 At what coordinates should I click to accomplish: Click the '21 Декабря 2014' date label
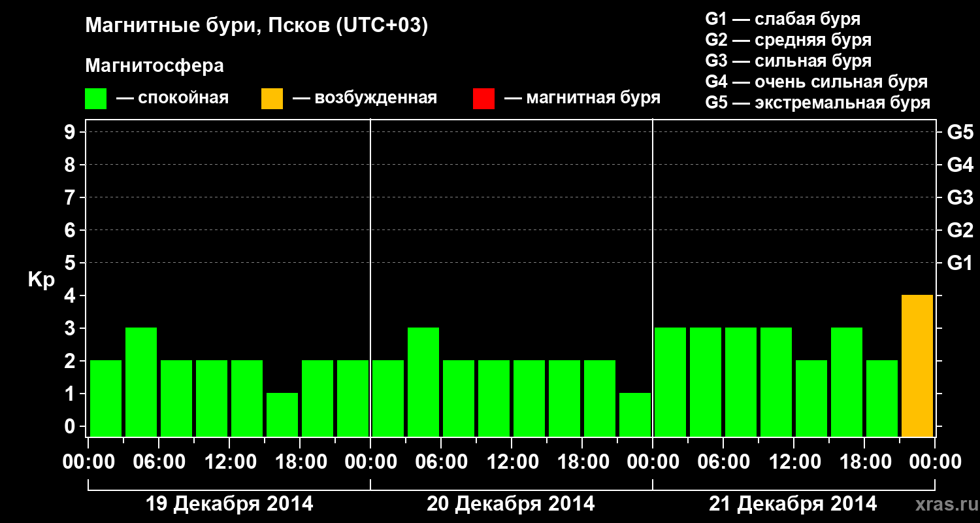coord(793,504)
